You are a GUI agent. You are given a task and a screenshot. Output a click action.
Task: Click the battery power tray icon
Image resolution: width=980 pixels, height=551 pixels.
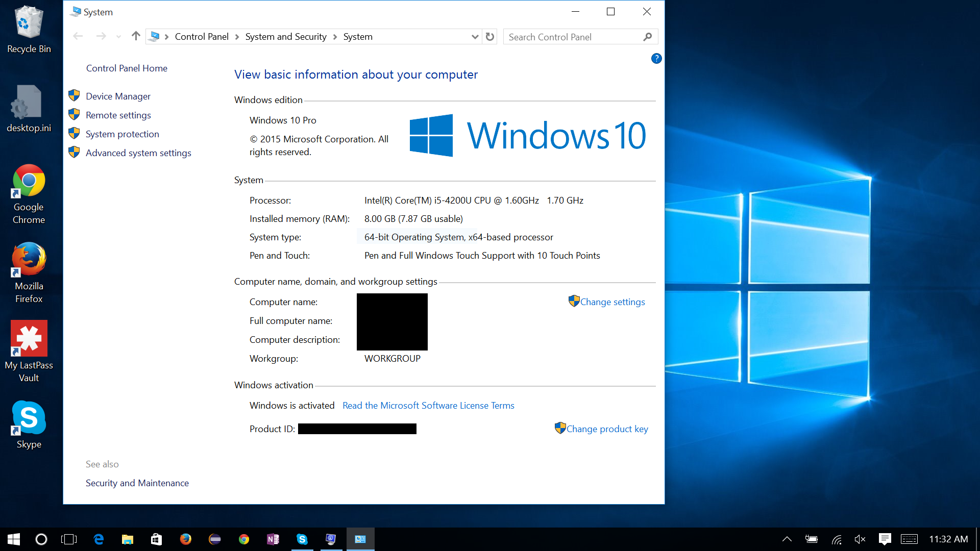point(812,539)
